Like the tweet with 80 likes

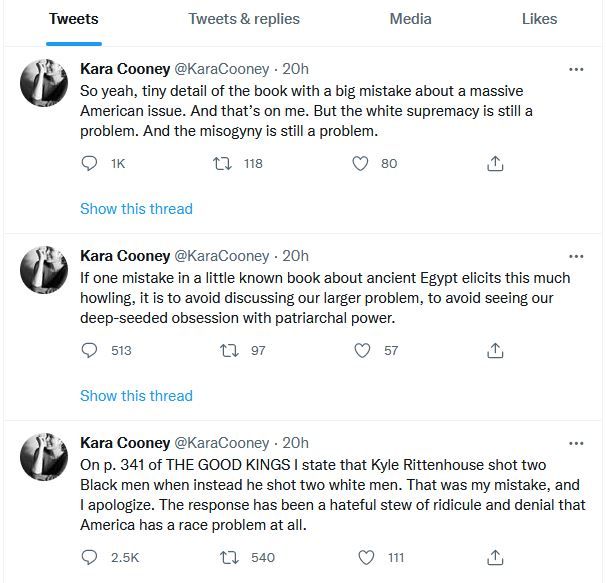pos(361,163)
